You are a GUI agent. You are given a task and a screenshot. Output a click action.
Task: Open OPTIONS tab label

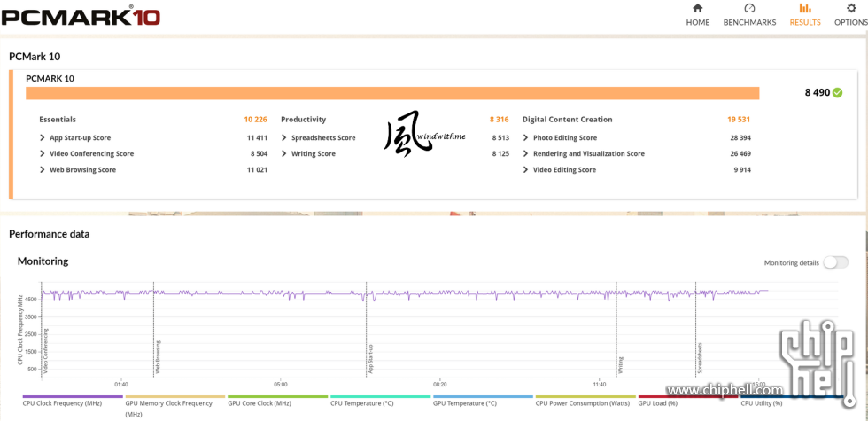pos(851,23)
